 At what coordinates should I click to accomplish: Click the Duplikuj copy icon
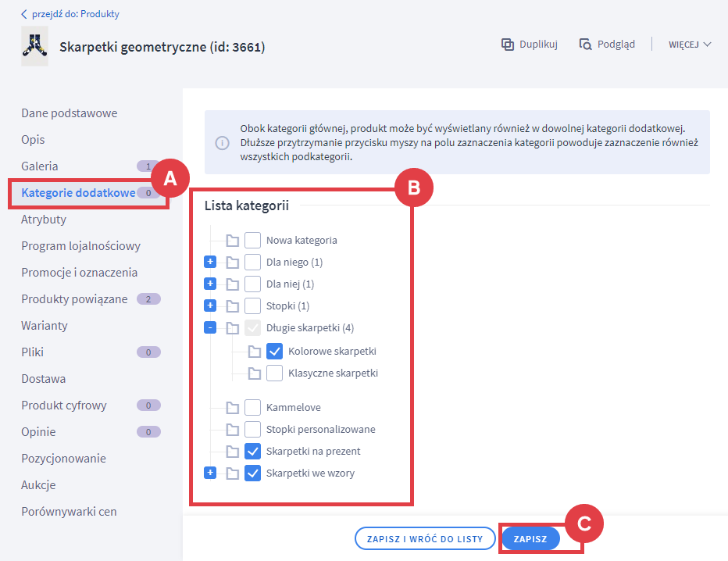pos(508,45)
